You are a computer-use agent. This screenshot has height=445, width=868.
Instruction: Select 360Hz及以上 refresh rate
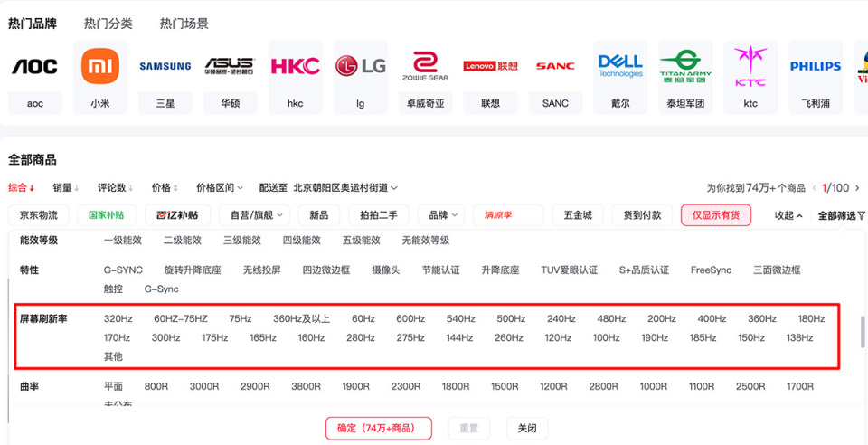302,318
